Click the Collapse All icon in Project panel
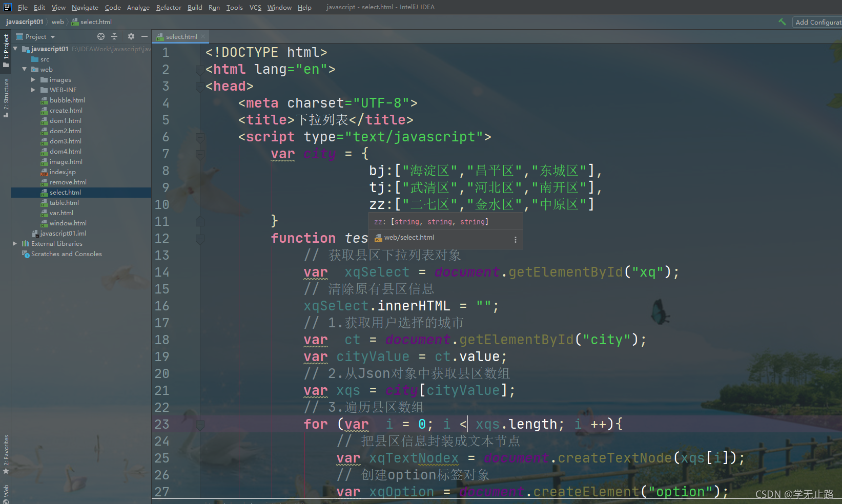The height and width of the screenshot is (504, 842). (x=114, y=36)
